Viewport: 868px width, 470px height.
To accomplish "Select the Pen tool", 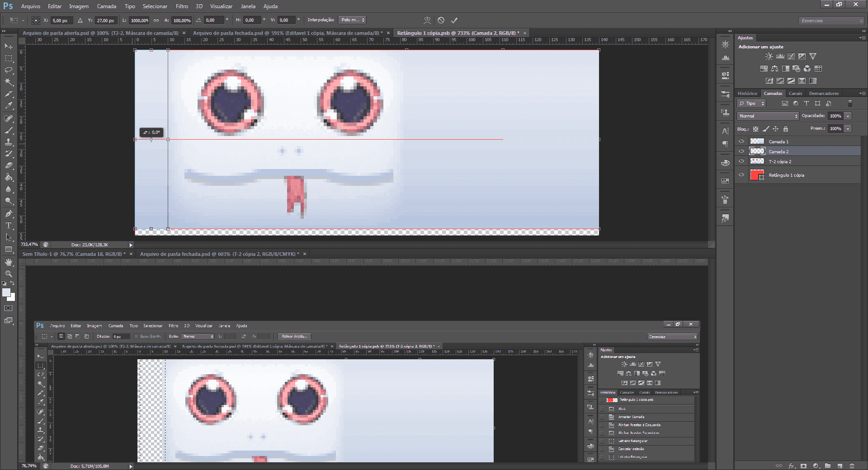I will coord(9,214).
